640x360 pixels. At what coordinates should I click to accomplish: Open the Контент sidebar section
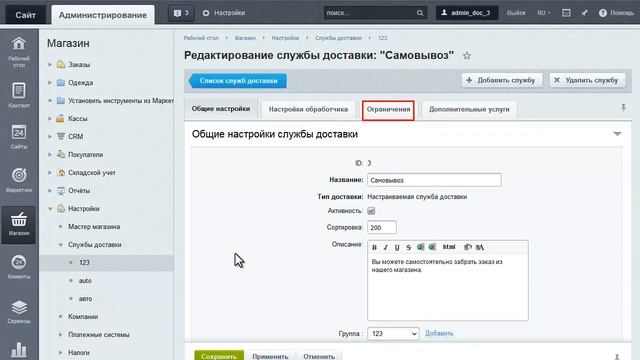coord(19,95)
